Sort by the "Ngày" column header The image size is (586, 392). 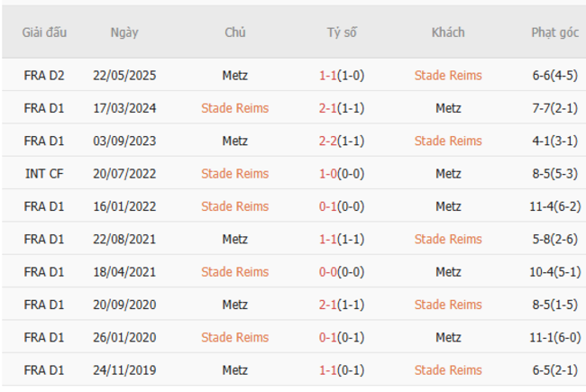pyautogui.click(x=124, y=32)
